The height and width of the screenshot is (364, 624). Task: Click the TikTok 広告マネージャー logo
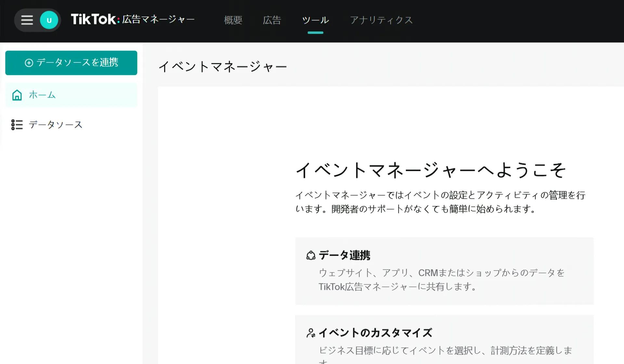[x=133, y=19]
